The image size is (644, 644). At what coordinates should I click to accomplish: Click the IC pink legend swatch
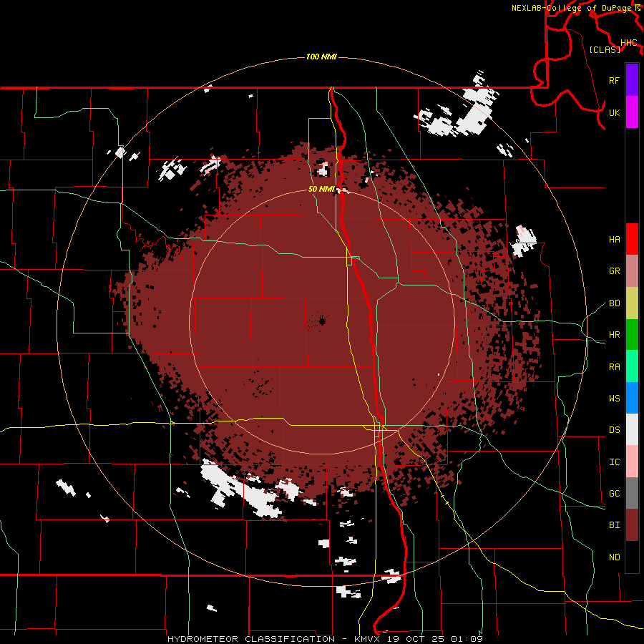coord(632,462)
